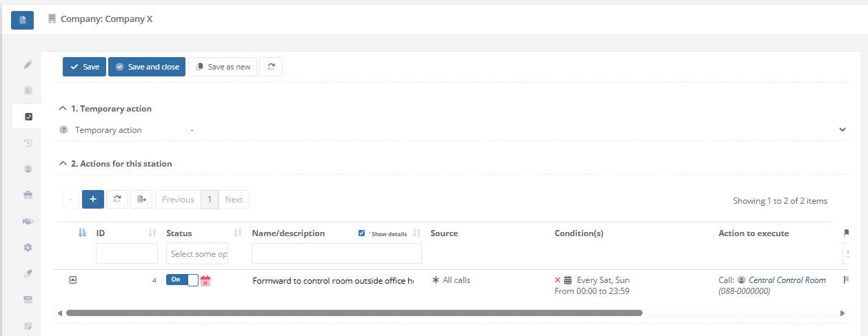Collapse the 2. Actions for this station section
The height and width of the screenshot is (336, 868).
point(63,164)
